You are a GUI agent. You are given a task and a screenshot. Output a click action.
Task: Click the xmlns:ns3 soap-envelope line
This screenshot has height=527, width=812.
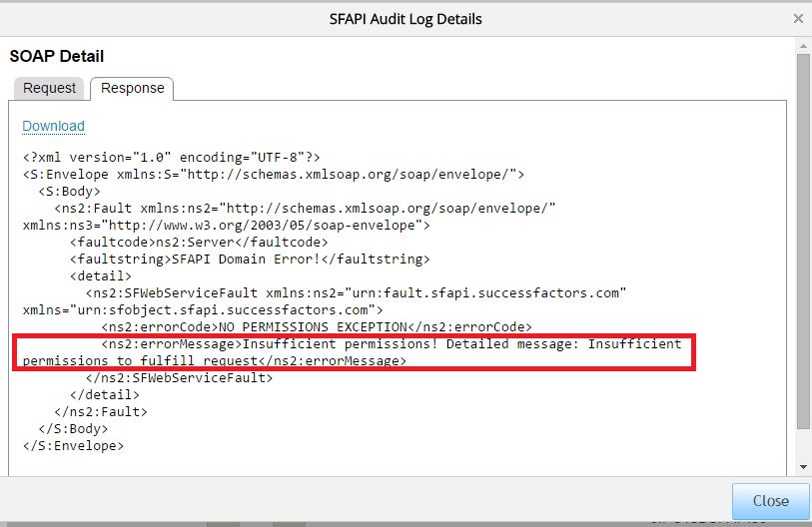pyautogui.click(x=227, y=226)
